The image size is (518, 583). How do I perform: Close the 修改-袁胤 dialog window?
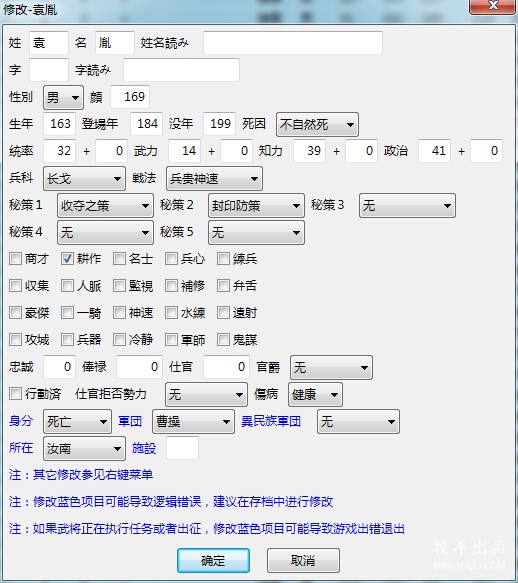coord(493,6)
